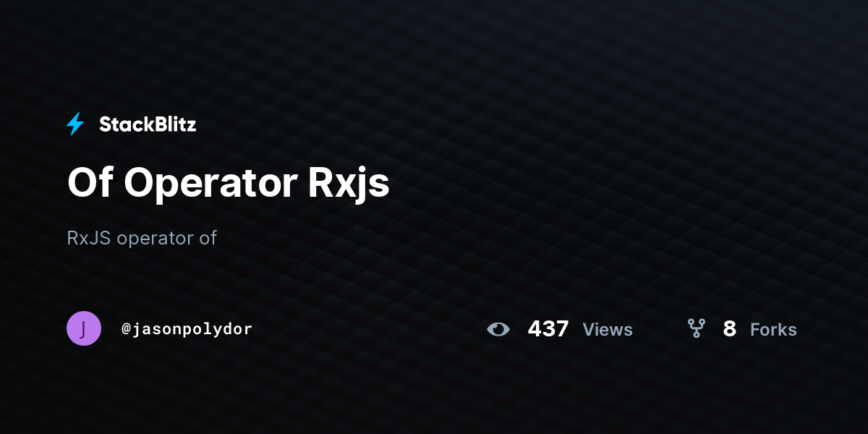This screenshot has height=434, width=868.
Task: Open the purple J avatar
Action: 84,328
